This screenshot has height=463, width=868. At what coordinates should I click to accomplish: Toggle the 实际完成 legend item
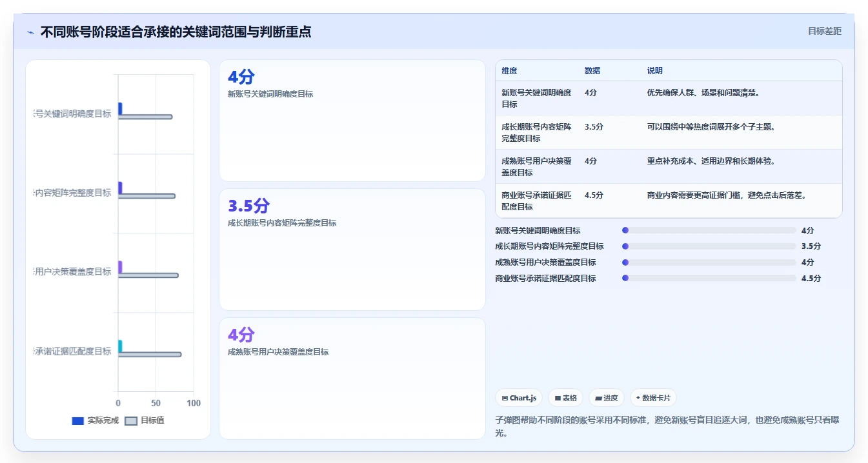pyautogui.click(x=96, y=420)
